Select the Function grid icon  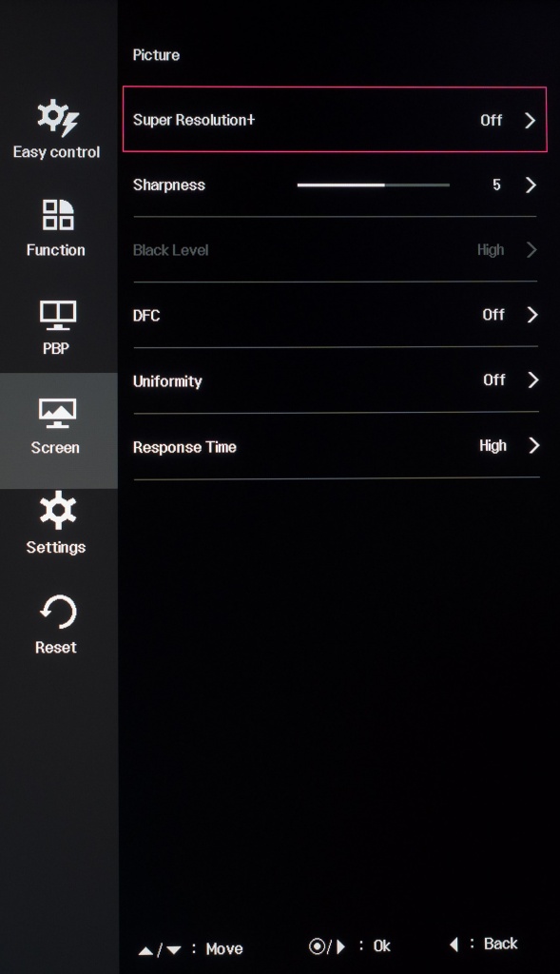(58, 215)
